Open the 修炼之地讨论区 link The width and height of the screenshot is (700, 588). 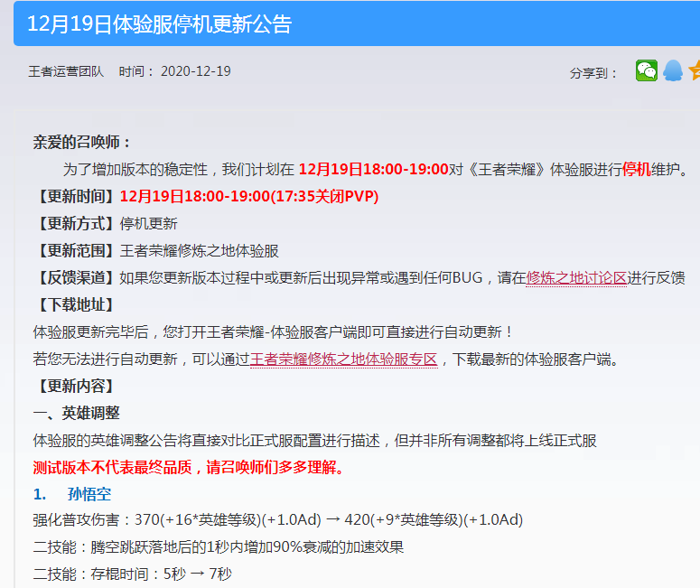576,278
